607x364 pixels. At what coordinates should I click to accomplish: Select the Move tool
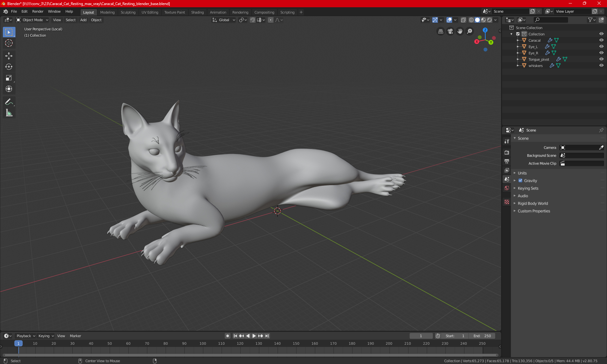[x=9, y=56]
